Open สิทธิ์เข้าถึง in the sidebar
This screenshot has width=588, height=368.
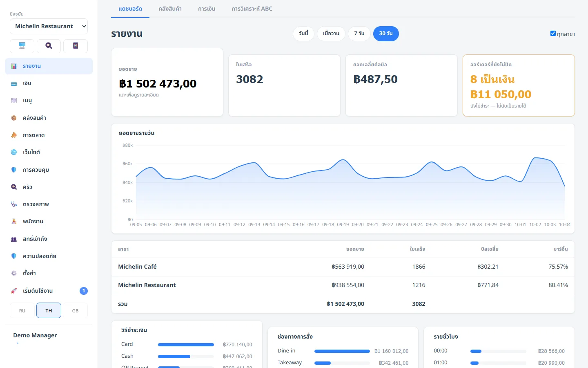point(49,239)
